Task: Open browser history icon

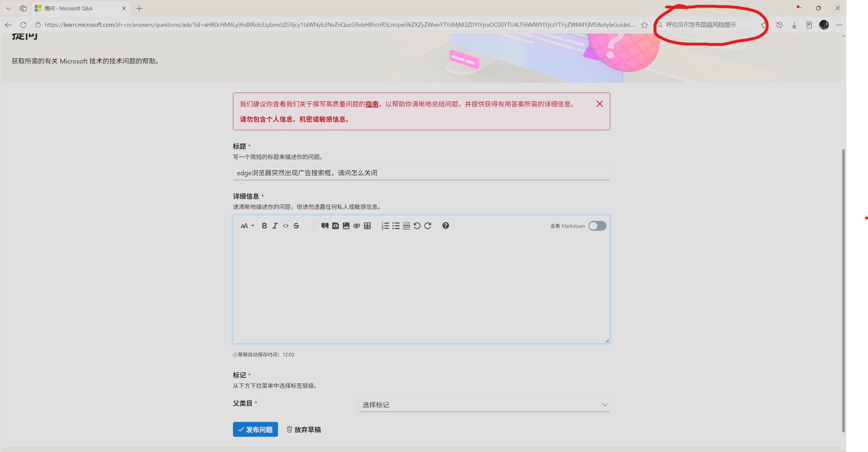Action: [x=779, y=24]
